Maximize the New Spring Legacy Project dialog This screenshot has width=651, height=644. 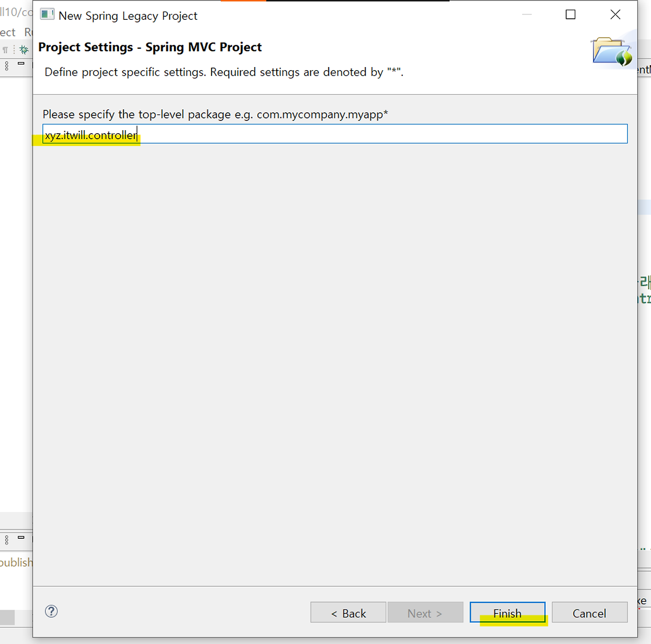[x=571, y=15]
